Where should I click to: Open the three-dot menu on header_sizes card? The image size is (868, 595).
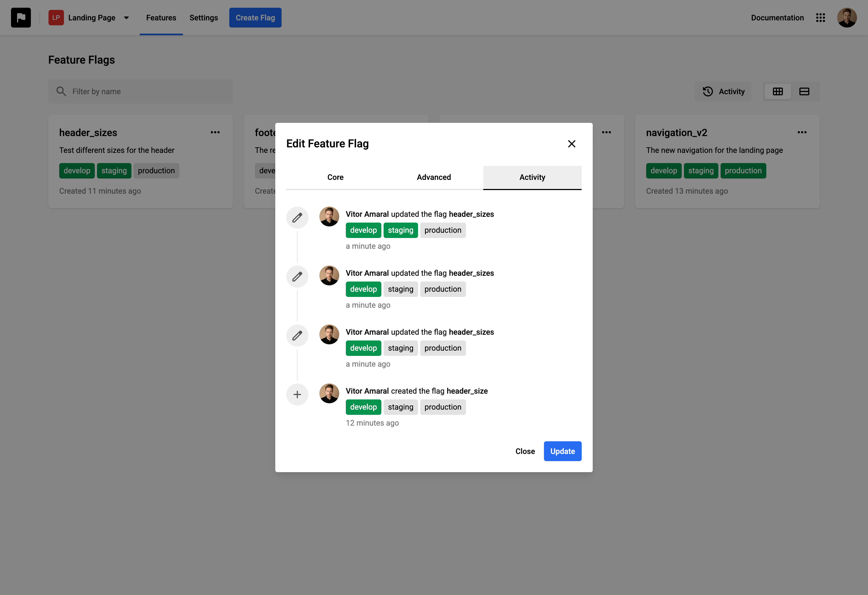click(215, 132)
